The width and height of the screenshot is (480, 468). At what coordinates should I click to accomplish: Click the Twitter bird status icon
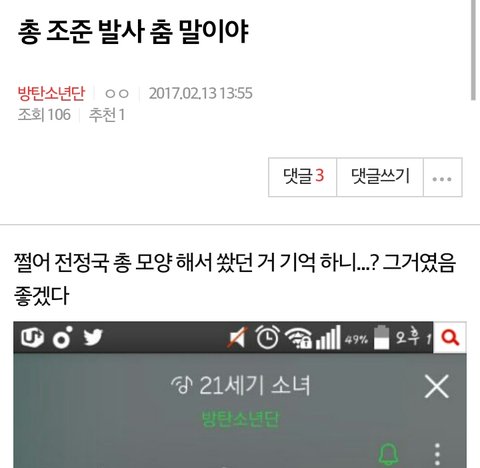(x=93, y=337)
